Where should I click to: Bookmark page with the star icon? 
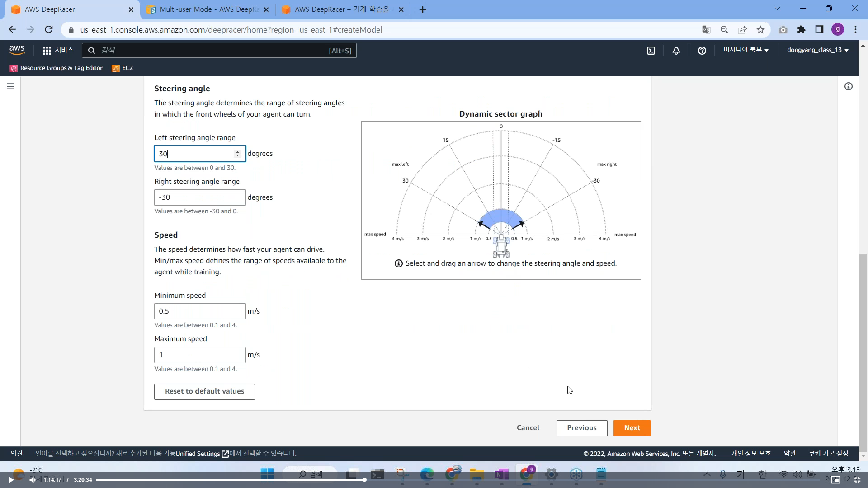coord(760,30)
